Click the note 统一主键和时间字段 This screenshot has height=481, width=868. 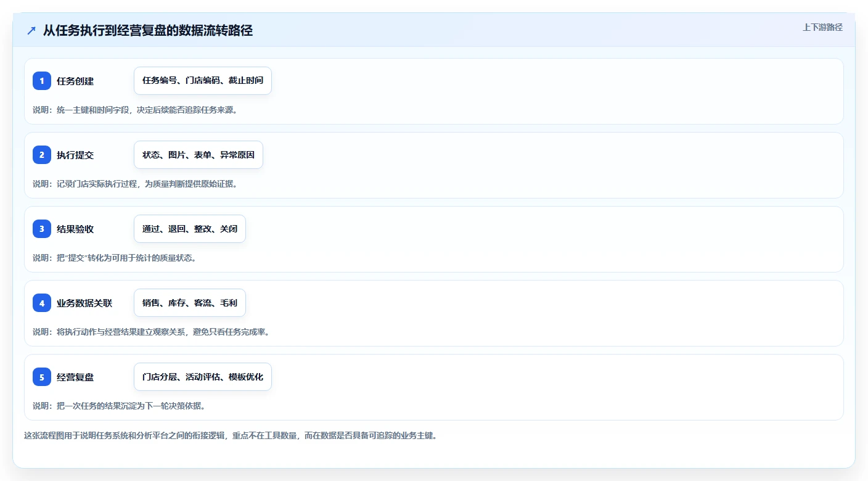click(x=135, y=110)
